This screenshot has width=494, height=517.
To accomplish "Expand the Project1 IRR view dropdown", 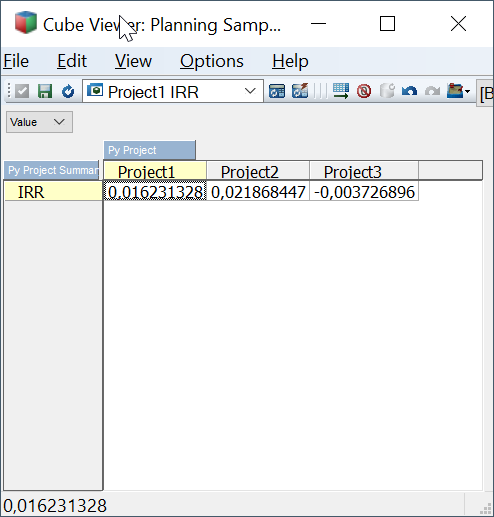I will pos(250,91).
